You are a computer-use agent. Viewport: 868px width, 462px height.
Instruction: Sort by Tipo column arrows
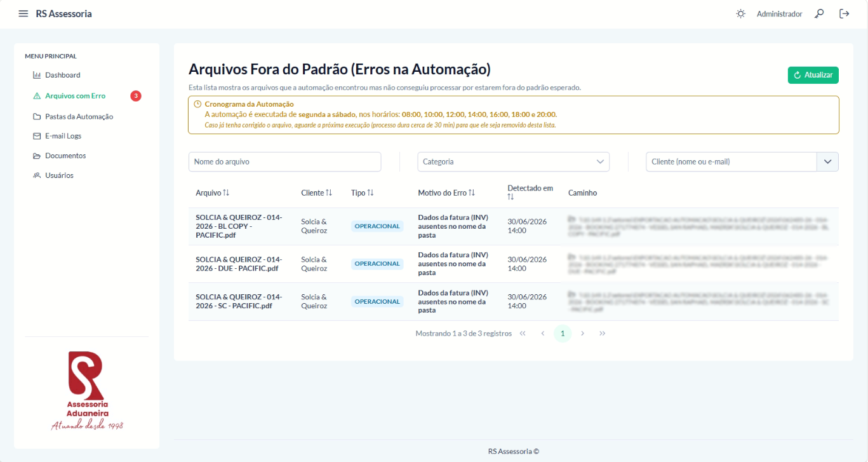tap(370, 193)
